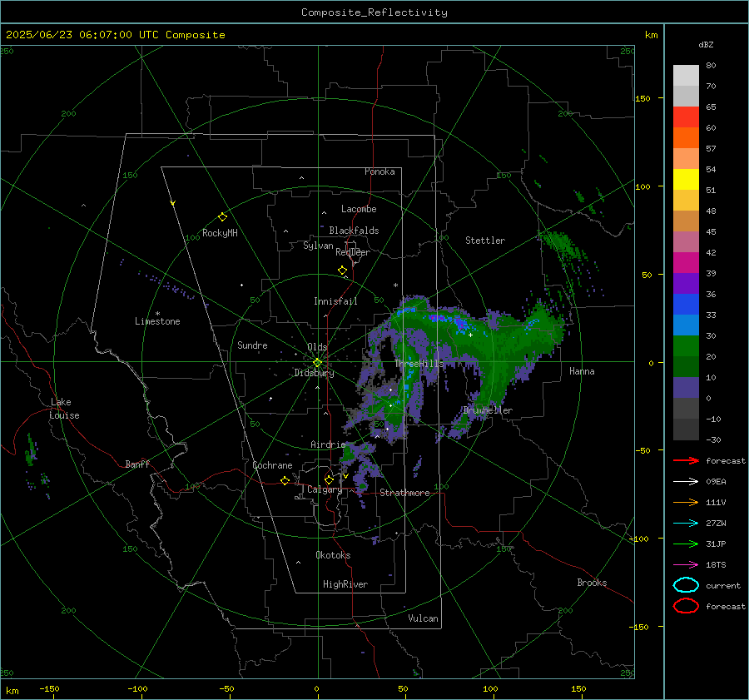Click the HighRiver label
Viewport: 749px width, 700px height.
click(345, 584)
